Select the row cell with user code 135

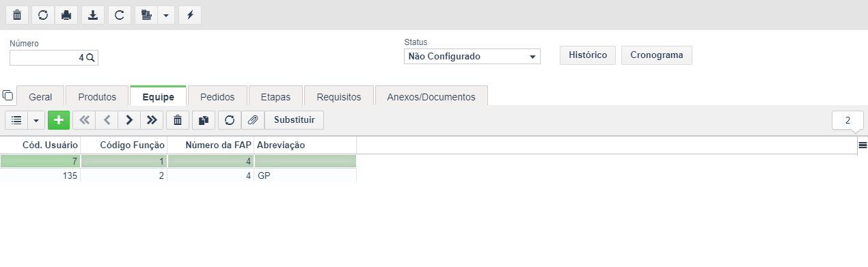(40, 175)
